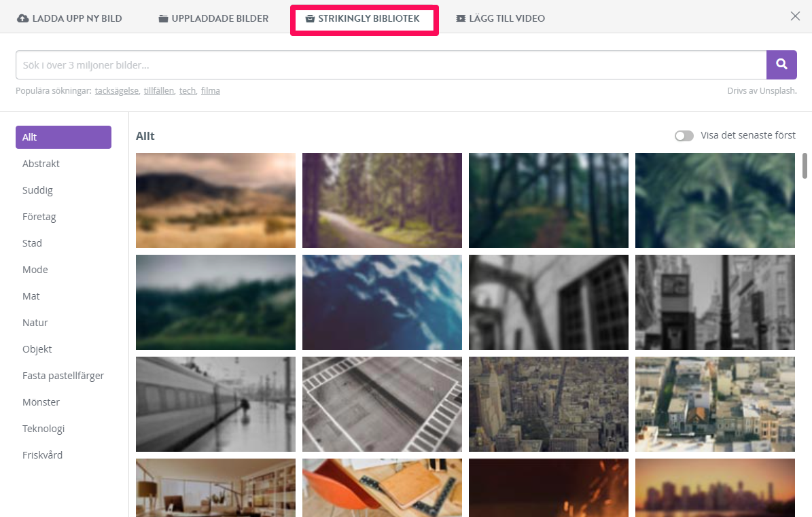Pick the orange chair desk image

click(382, 488)
